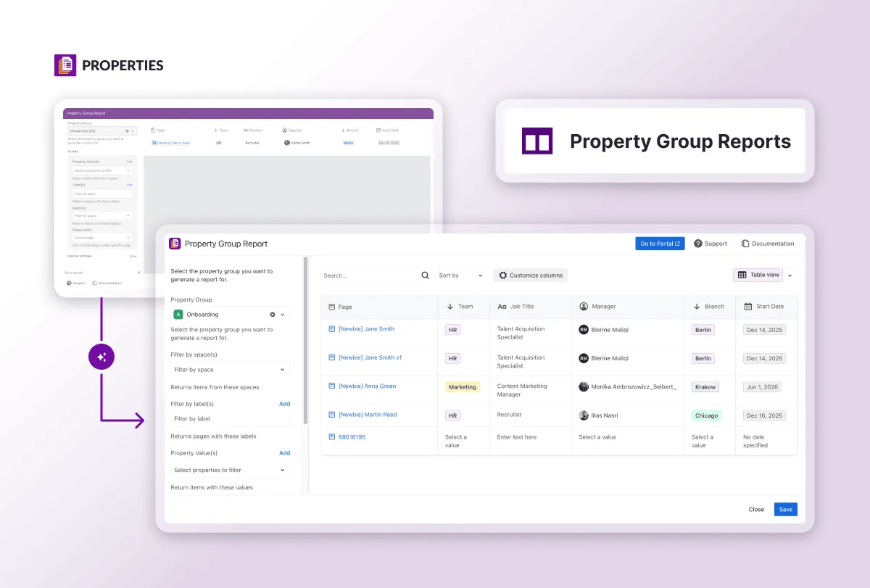This screenshot has height=588, width=870.
Task: Open the 68616195 page link
Action: pos(352,437)
